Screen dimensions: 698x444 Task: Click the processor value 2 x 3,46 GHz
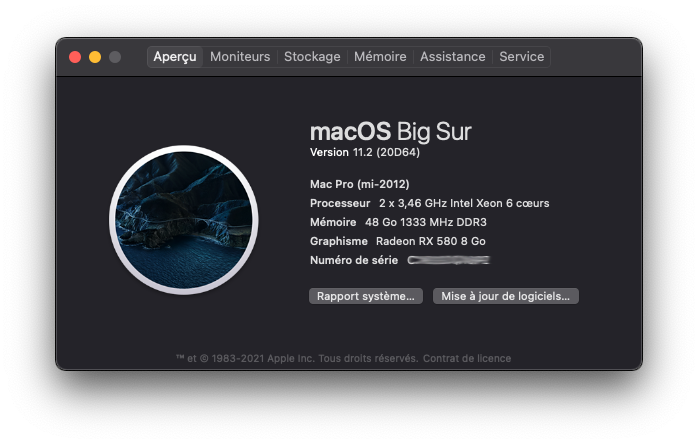[464, 204]
